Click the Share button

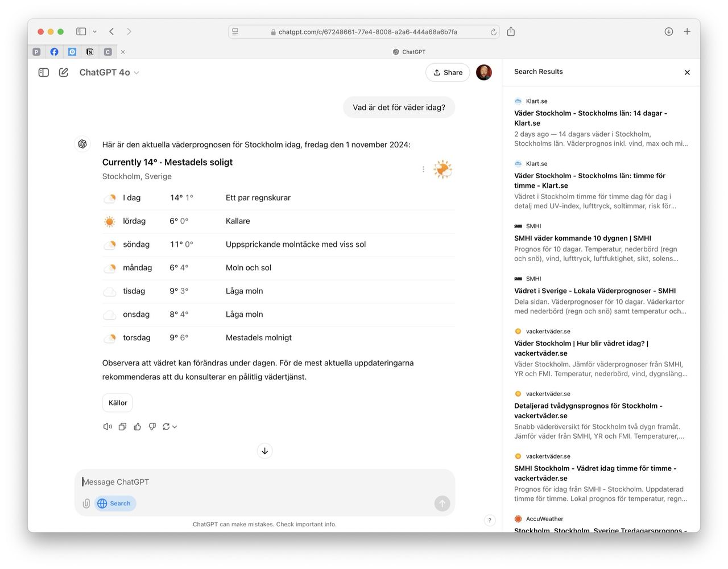coord(448,72)
